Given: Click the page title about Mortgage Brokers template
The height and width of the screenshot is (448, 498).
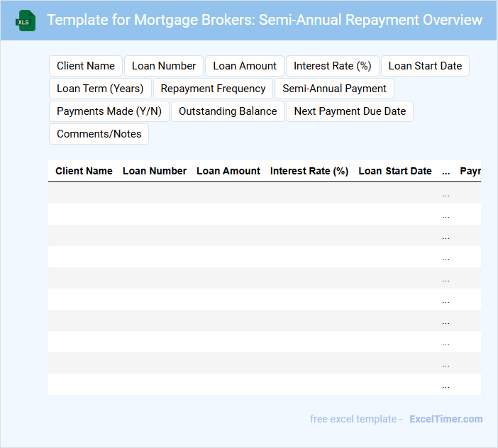Looking at the screenshot, I should [265, 20].
